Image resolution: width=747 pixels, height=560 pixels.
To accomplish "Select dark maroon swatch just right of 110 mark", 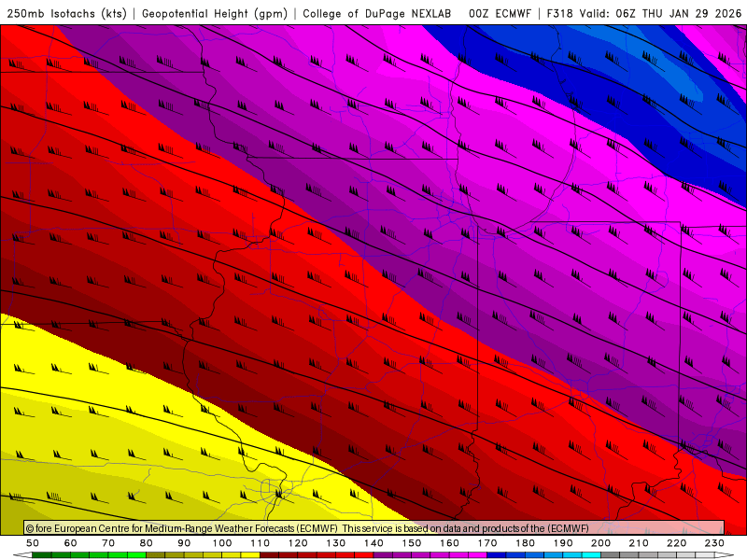I will tap(269, 555).
